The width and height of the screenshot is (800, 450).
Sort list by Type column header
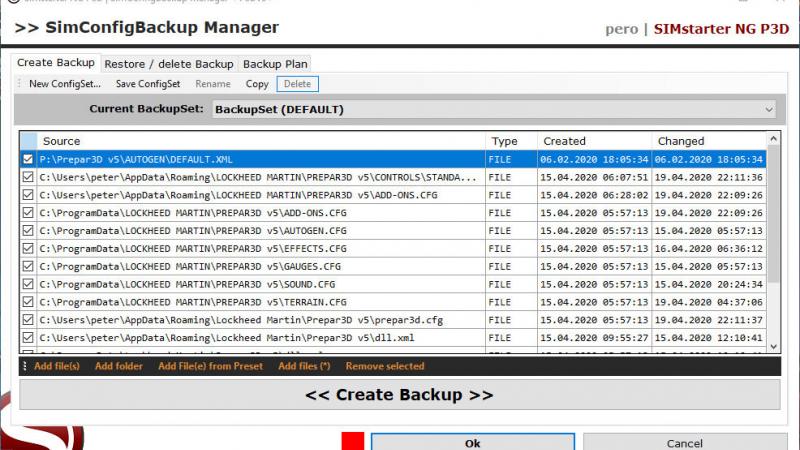pos(511,141)
